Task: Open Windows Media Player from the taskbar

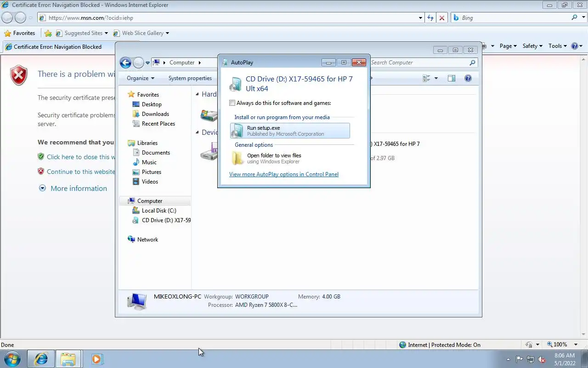Action: 96,359
